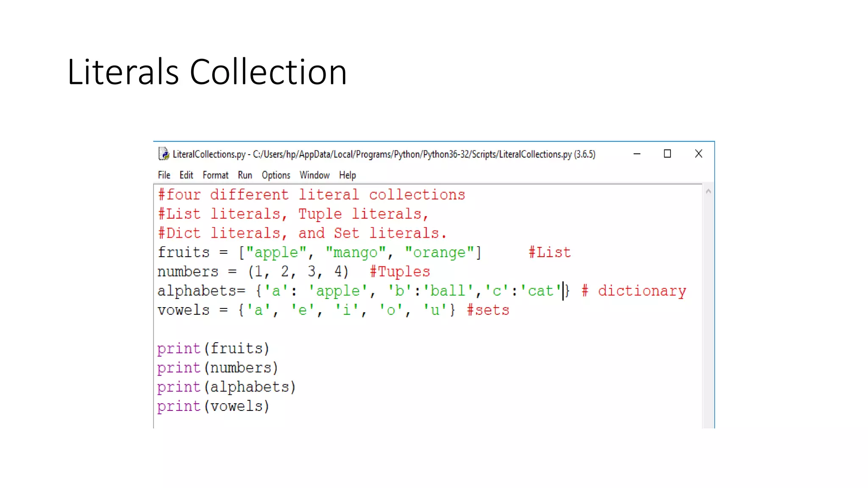The width and height of the screenshot is (868, 488).
Task: Maximize the LiteralCollections.py window
Action: 667,154
